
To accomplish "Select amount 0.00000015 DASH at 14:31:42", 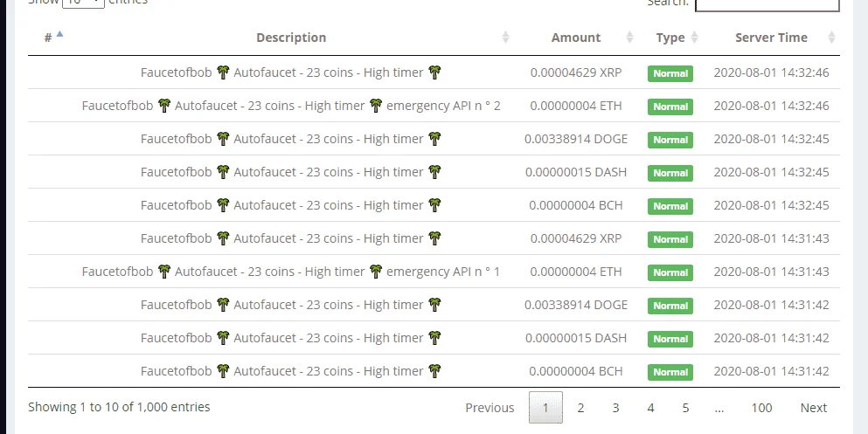I will (576, 338).
